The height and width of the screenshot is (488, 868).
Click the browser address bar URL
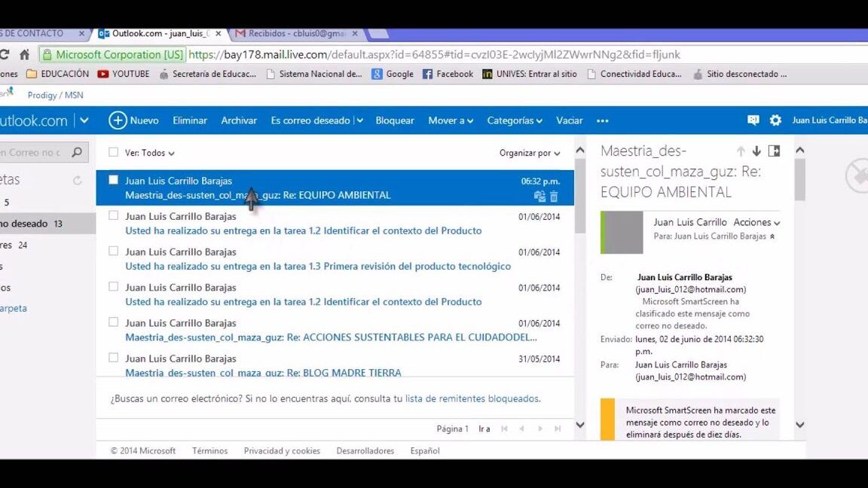(435, 54)
